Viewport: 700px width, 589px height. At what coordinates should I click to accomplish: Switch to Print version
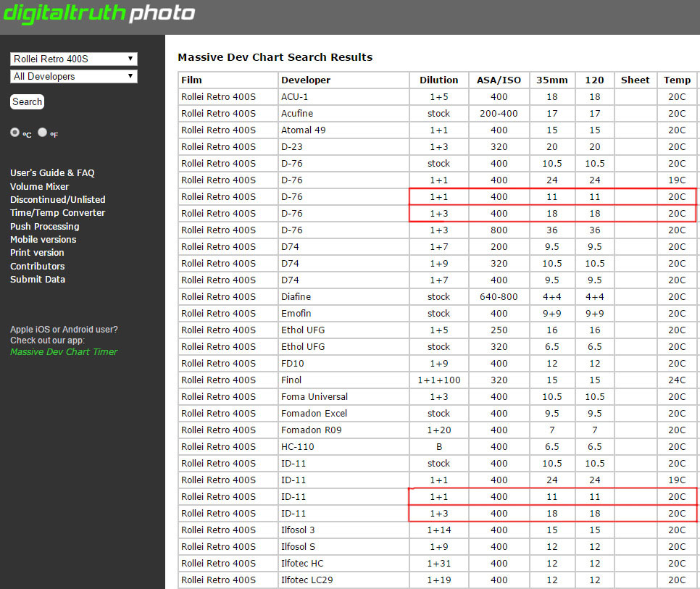click(37, 253)
